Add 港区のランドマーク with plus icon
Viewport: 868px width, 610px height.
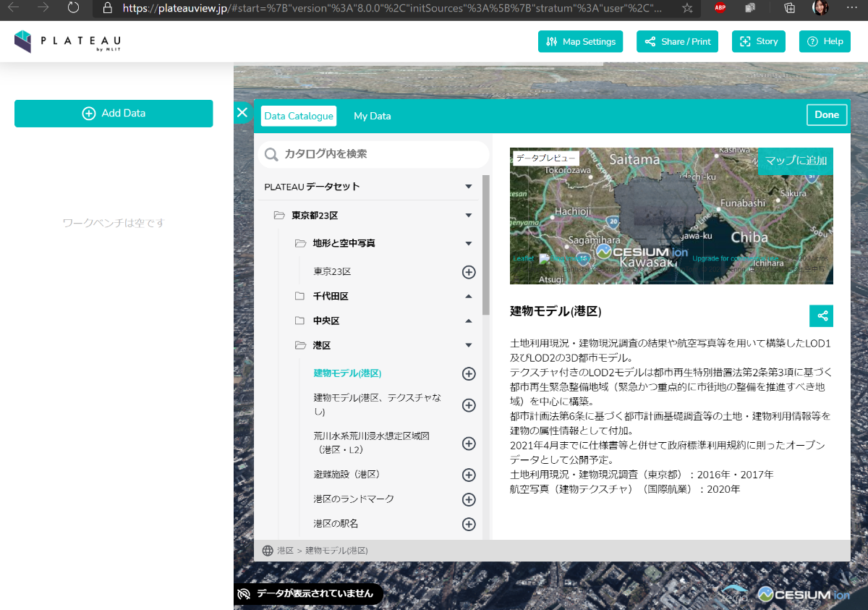click(x=469, y=499)
